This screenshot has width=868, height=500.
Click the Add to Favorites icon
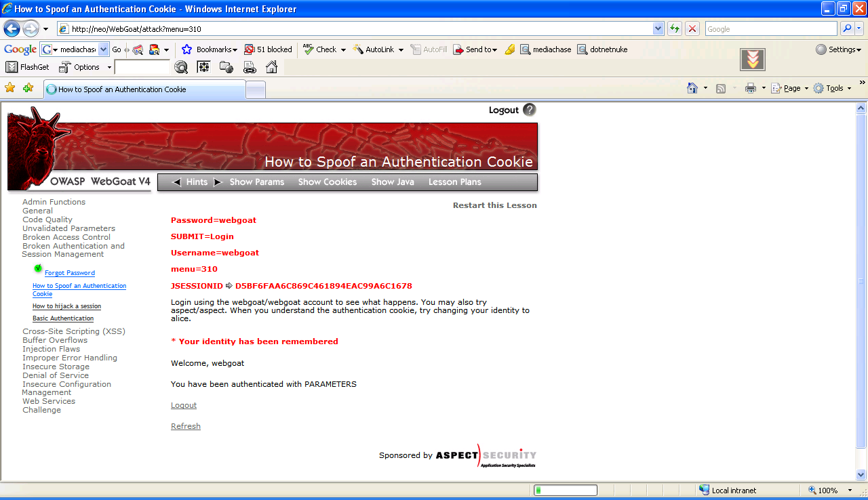click(x=28, y=88)
